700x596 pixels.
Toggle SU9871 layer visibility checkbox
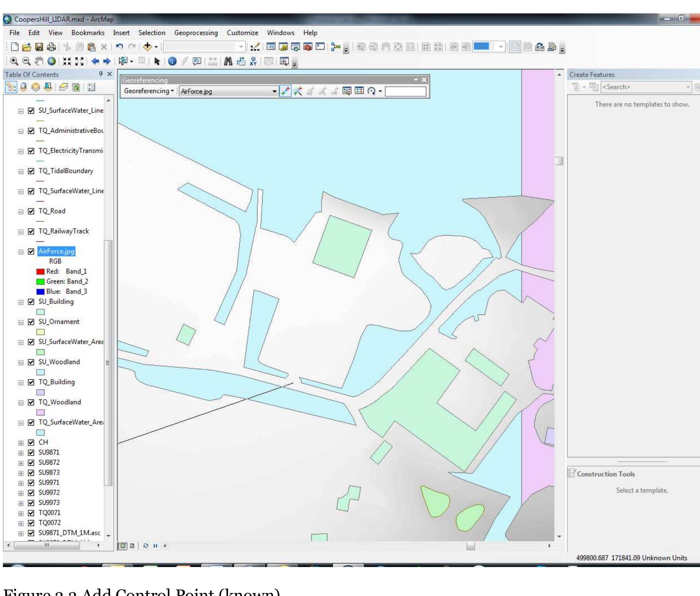point(31,453)
